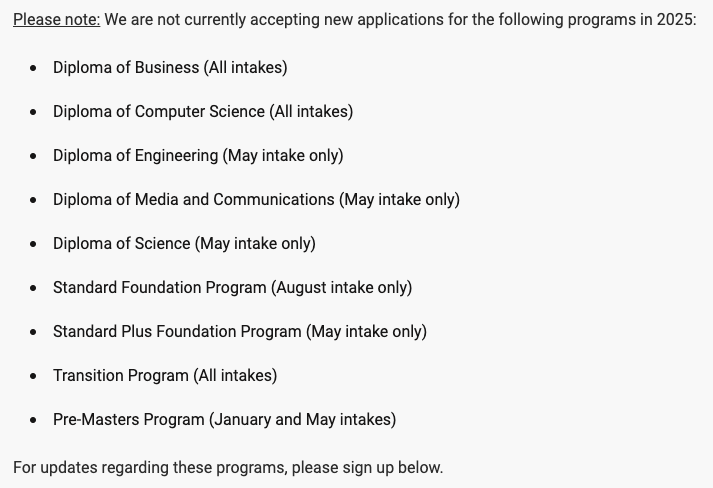Click the words "sign up below"
The image size is (713, 488).
[x=392, y=468]
